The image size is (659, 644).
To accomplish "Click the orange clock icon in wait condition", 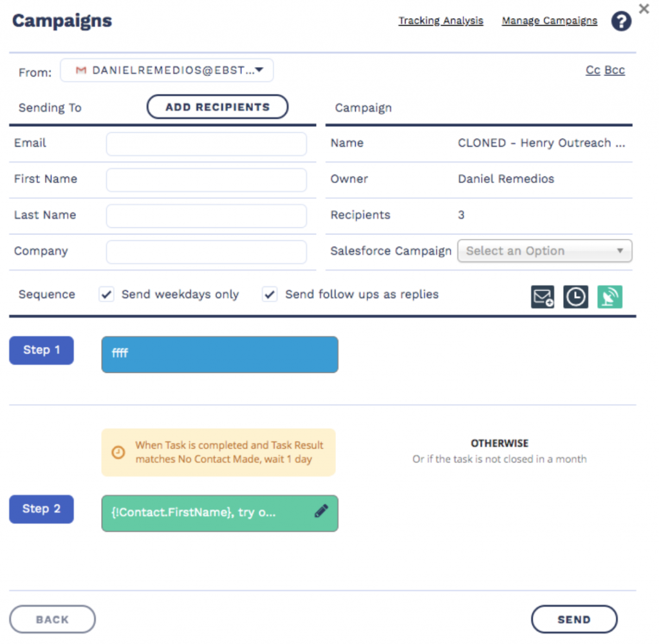I will pos(118,452).
